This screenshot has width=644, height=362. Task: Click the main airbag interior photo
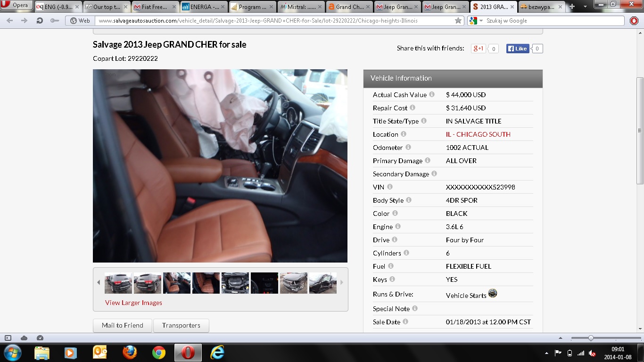pyautogui.click(x=220, y=166)
